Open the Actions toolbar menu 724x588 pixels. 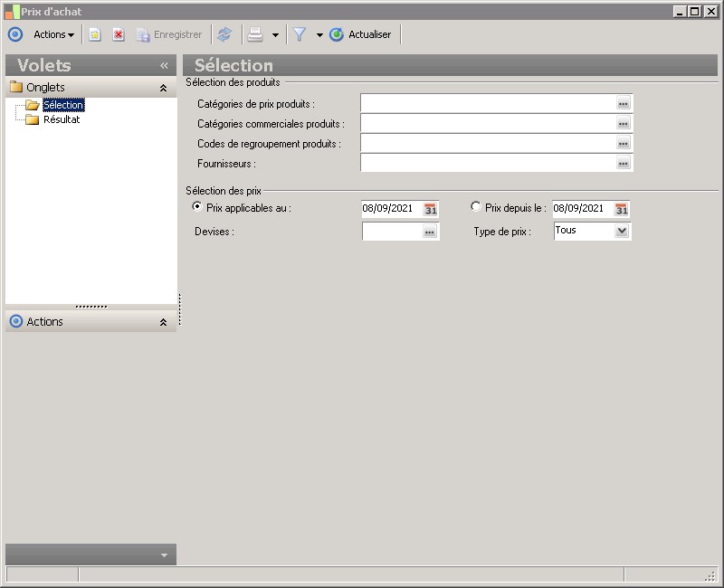53,34
